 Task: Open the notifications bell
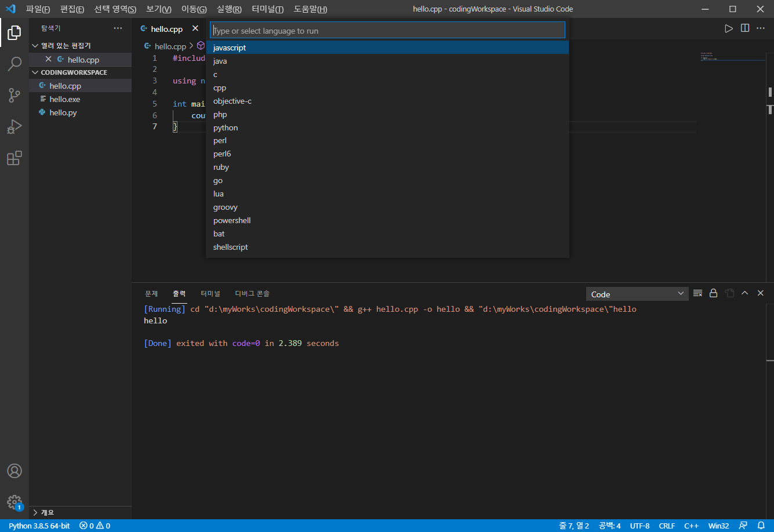coord(761,526)
